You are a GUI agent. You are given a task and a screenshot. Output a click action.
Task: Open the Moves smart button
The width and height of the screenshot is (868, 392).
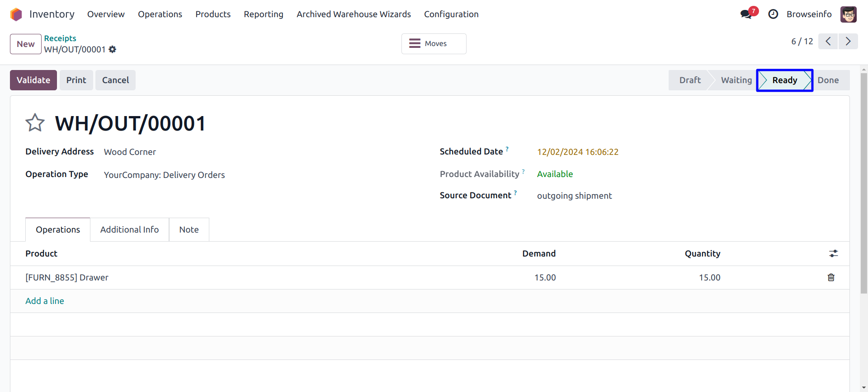pyautogui.click(x=434, y=44)
